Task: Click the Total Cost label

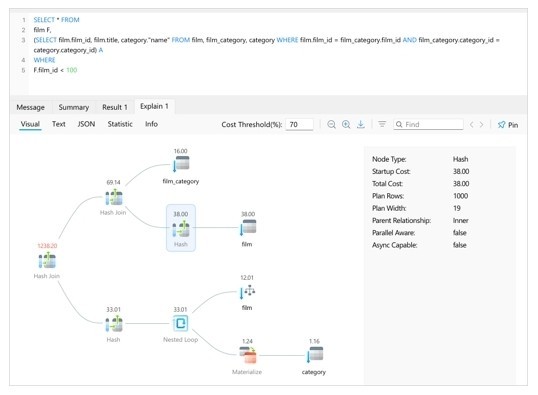Action: coord(387,184)
